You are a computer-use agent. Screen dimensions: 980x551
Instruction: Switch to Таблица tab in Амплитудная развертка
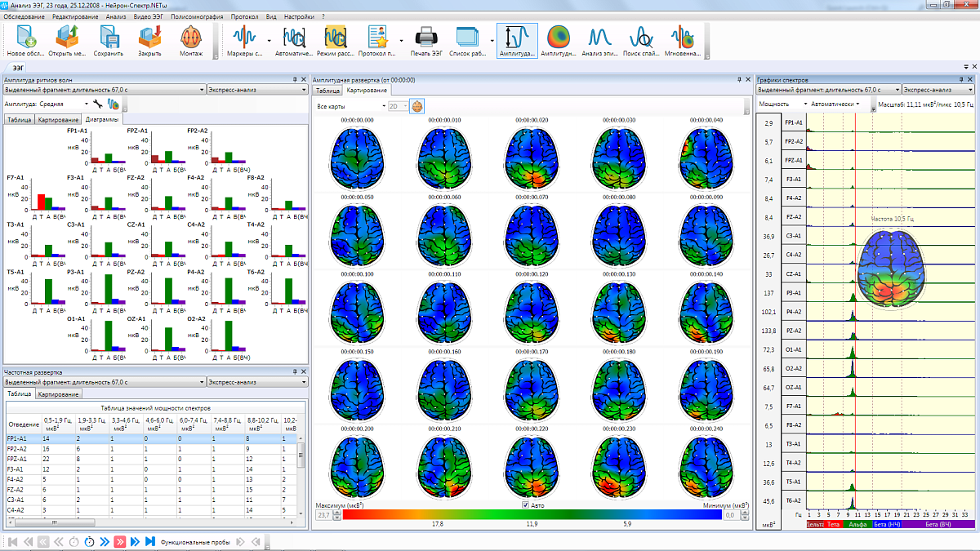click(327, 91)
